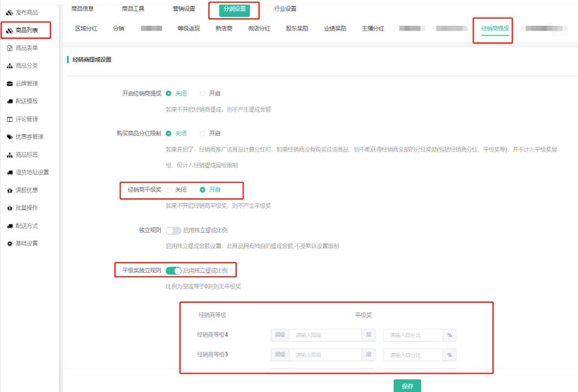Select 开启 for 开启经销商提成

[203, 94]
